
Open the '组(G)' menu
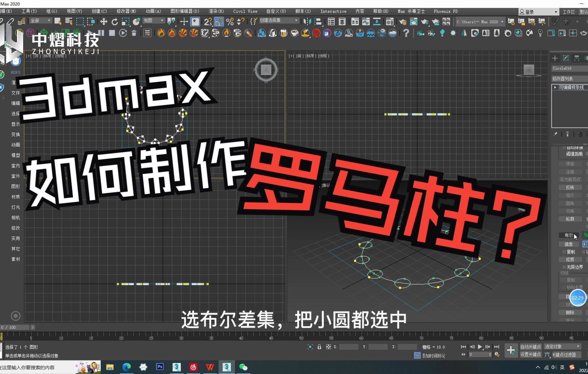(52, 11)
